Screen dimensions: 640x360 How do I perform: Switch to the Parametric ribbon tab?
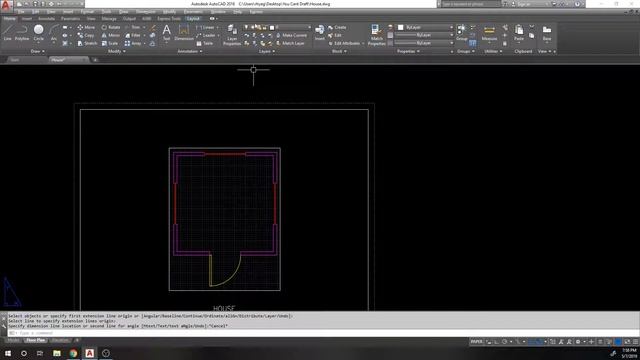pyautogui.click(x=71, y=18)
